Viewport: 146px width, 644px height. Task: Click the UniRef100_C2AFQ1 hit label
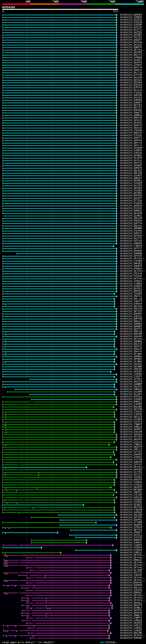coord(131,628)
